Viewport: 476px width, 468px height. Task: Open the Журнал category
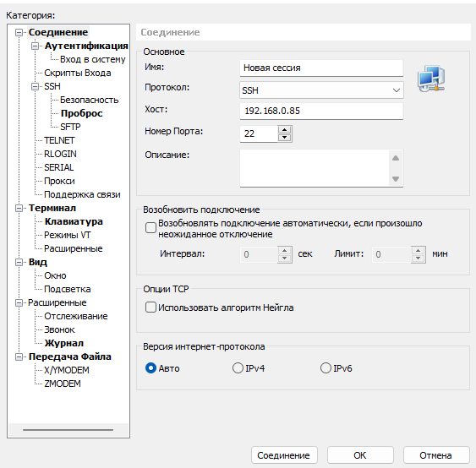63,343
